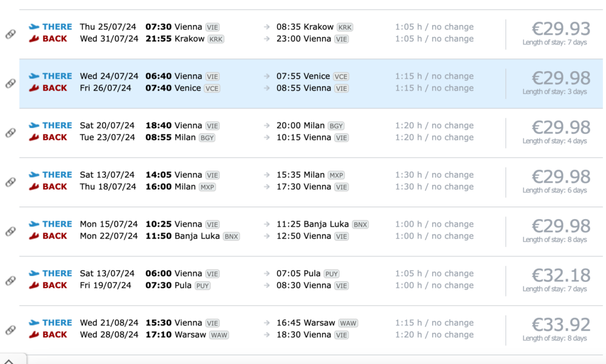This screenshot has height=364, width=606.
Task: Click the BNX badge beside 11:25 Banja Luka
Action: [x=360, y=224]
